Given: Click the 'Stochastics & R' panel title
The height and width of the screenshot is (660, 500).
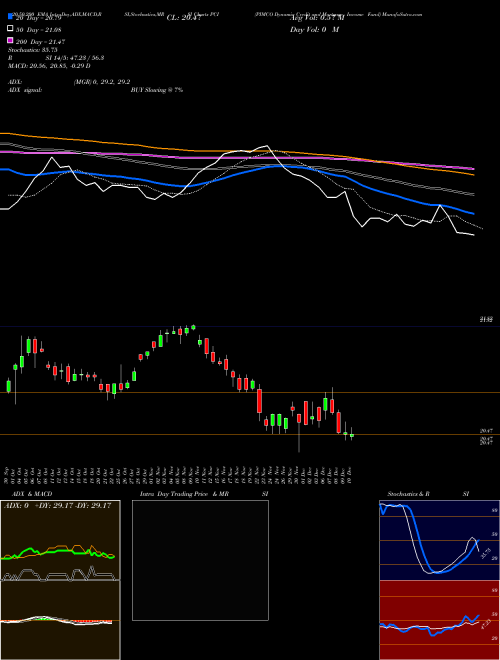Looking at the screenshot, I should (x=409, y=494).
